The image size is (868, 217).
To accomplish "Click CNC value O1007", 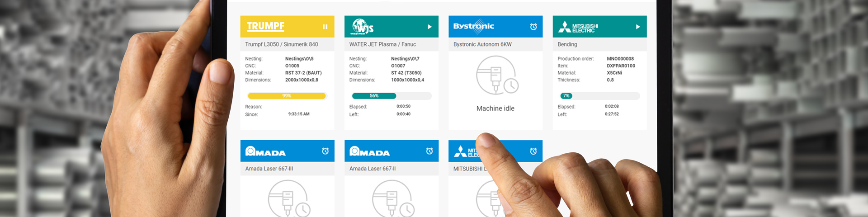I will pos(398,66).
